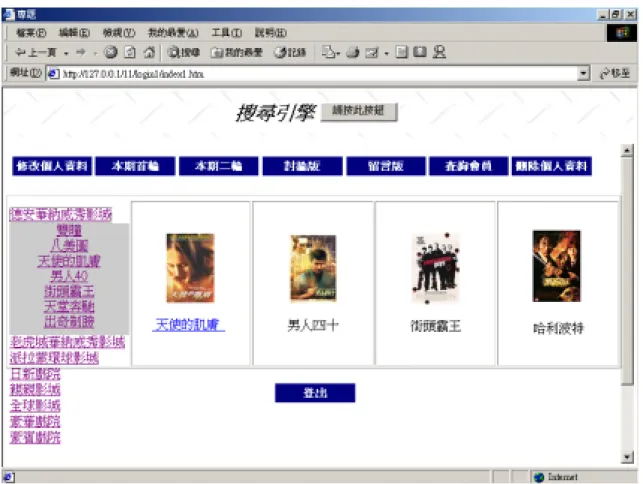Open the History toolbar button
Screen dimensions: 643x484
290,53
